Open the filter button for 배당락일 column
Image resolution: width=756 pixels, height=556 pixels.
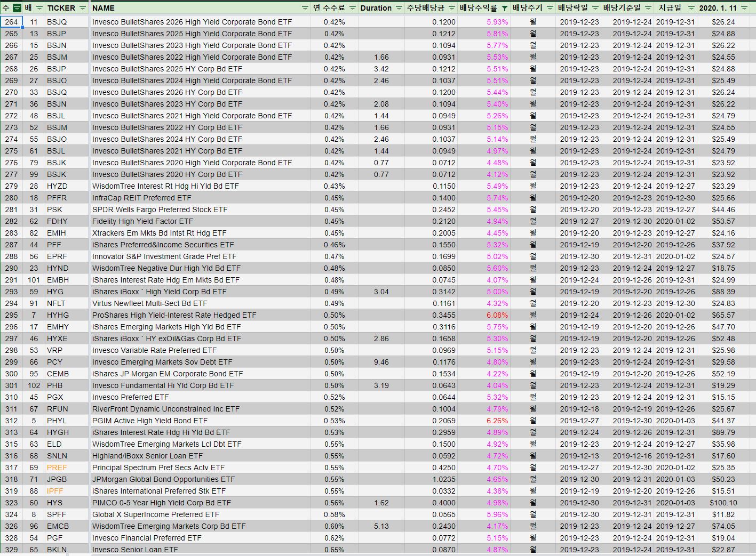(x=595, y=8)
